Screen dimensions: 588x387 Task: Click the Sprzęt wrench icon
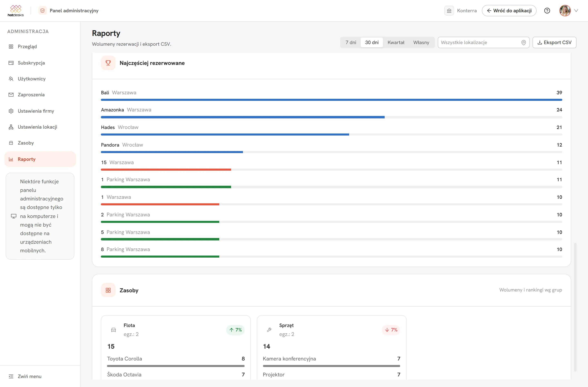click(x=269, y=330)
